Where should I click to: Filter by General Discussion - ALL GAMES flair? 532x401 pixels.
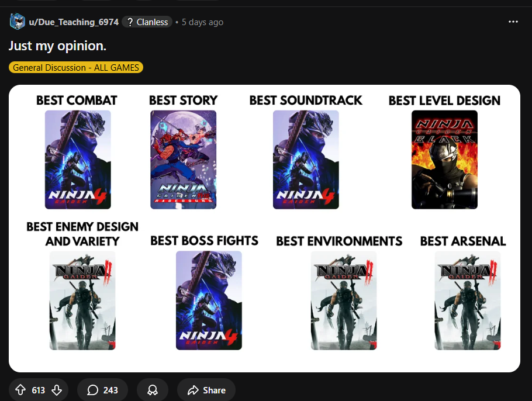coord(75,67)
